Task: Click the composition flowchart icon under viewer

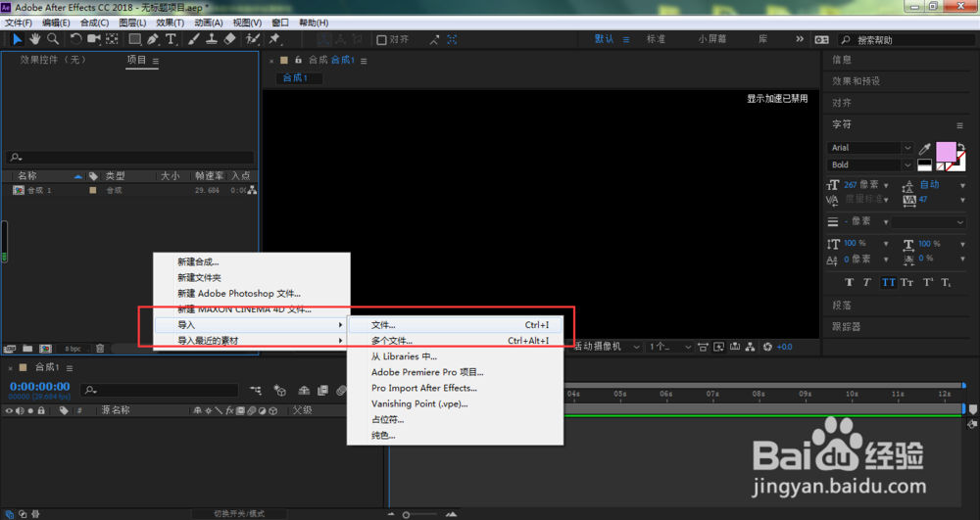Action: 750,347
